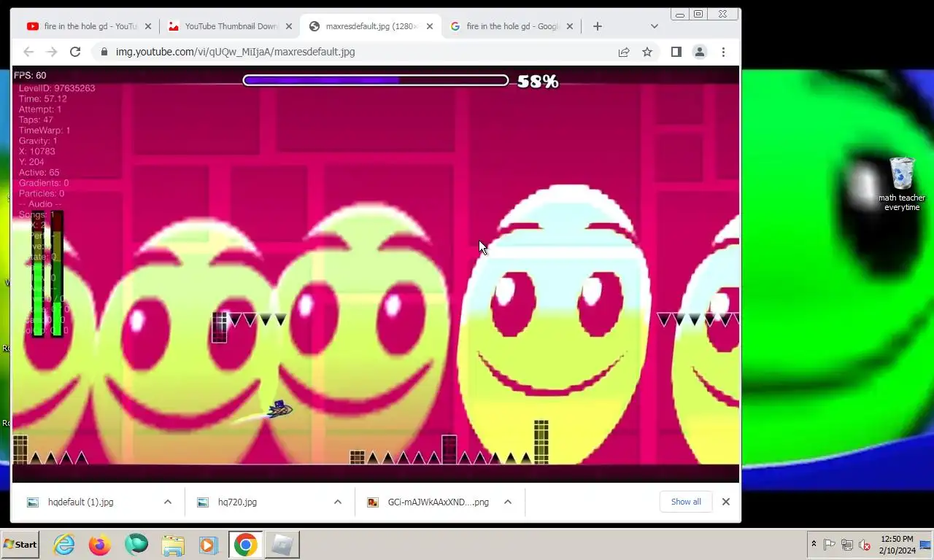This screenshot has width=934, height=560.
Task: Restore down the Chrome window
Action: pos(698,14)
